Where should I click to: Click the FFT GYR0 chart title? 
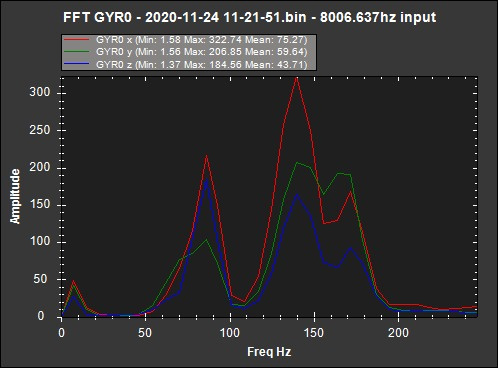[249, 17]
